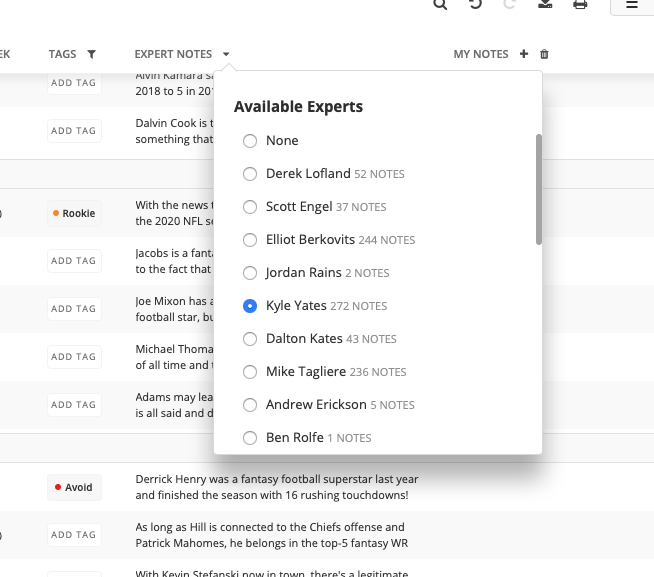This screenshot has width=654, height=577.
Task: Click the Avoid tag
Action: click(x=74, y=487)
